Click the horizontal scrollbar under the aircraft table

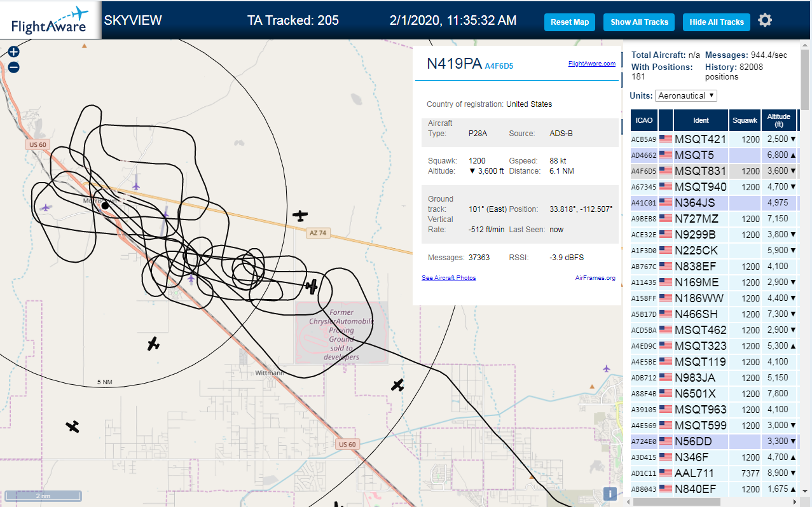pyautogui.click(x=675, y=501)
